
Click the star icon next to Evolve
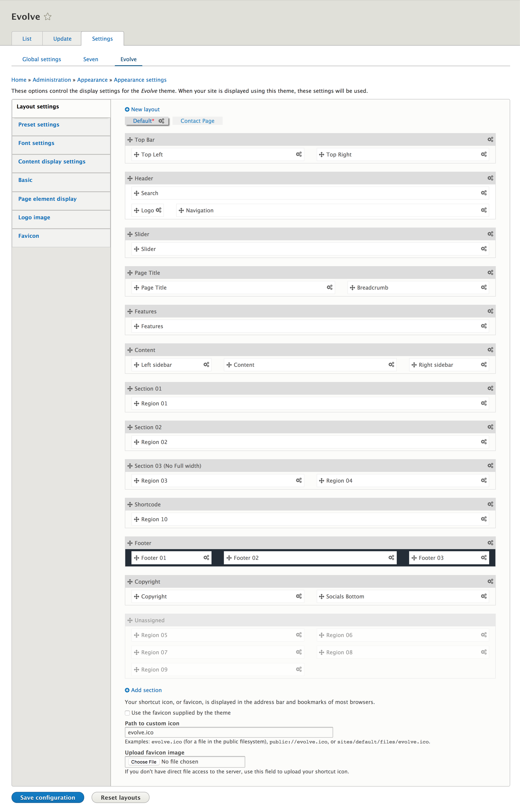[48, 17]
